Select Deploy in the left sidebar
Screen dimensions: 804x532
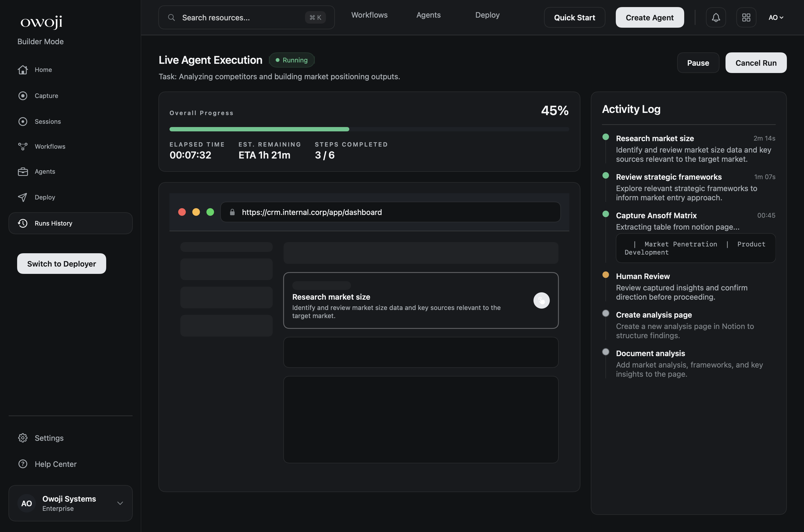click(45, 197)
